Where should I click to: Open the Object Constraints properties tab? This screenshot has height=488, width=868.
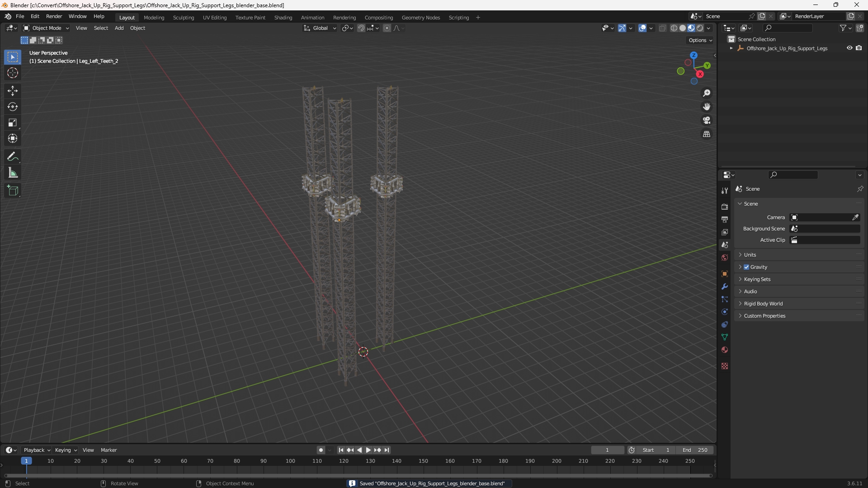click(x=725, y=324)
